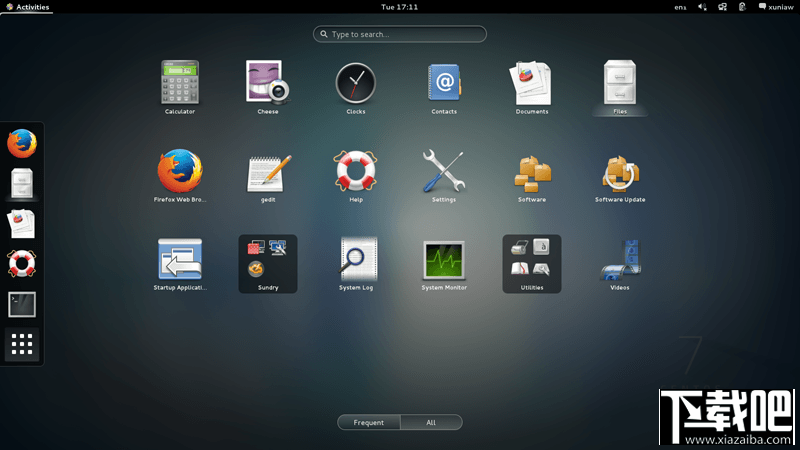Switch to the All apps view

pyautogui.click(x=431, y=422)
